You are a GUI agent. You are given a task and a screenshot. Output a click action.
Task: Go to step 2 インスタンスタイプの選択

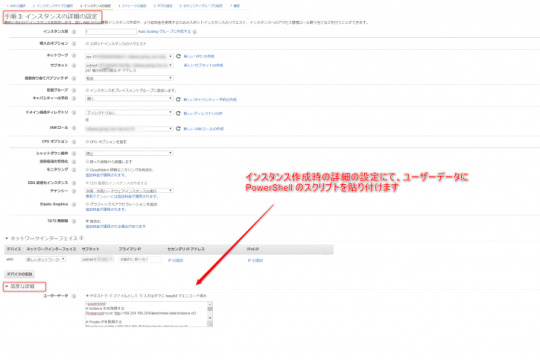[x=53, y=6]
